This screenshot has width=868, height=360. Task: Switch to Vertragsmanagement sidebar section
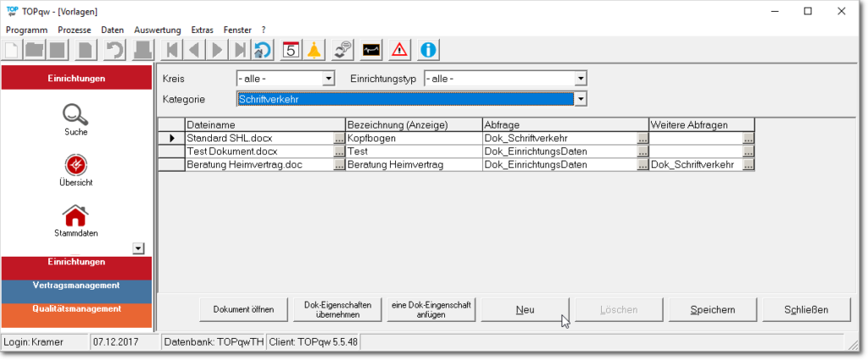[x=76, y=285]
